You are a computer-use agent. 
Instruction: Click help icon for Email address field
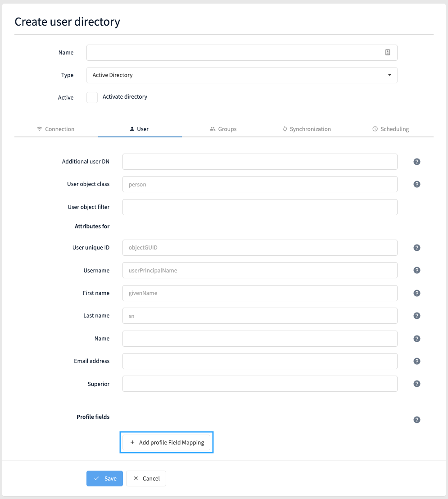tap(417, 361)
